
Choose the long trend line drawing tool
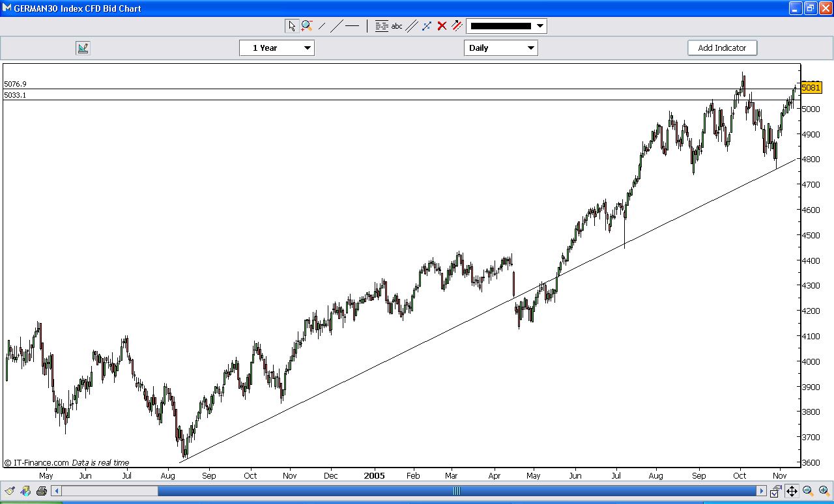tap(336, 26)
